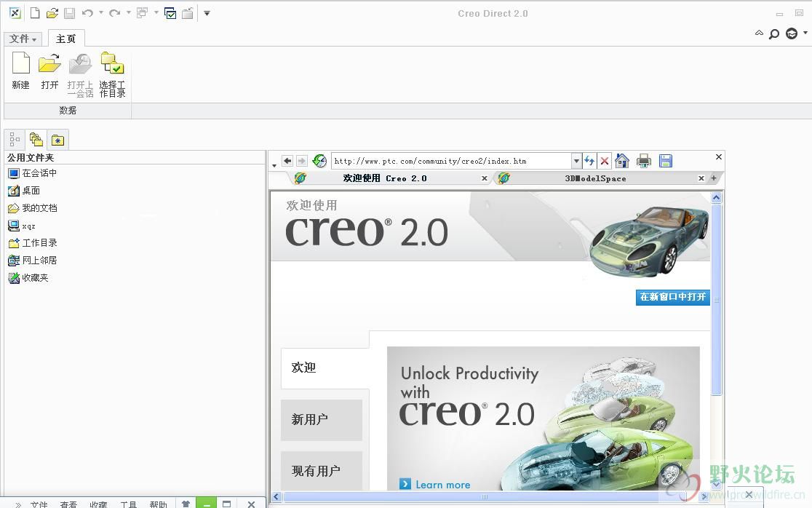Click the red stop loading icon
The width and height of the screenshot is (812, 508).
point(605,161)
